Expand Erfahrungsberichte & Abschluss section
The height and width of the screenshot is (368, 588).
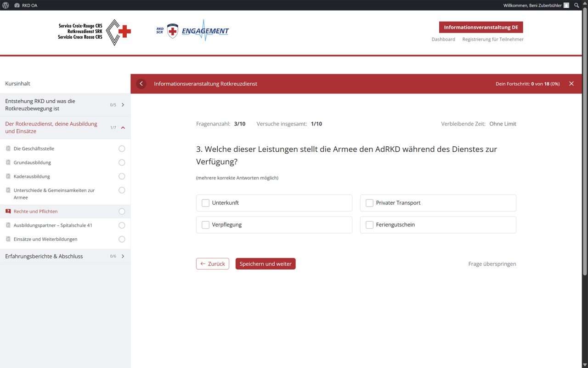(123, 256)
